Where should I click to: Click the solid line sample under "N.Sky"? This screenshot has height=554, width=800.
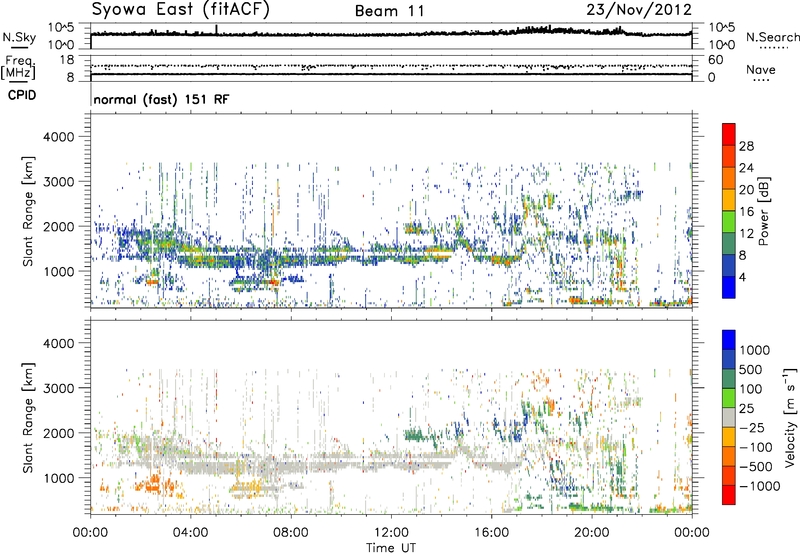click(x=19, y=47)
